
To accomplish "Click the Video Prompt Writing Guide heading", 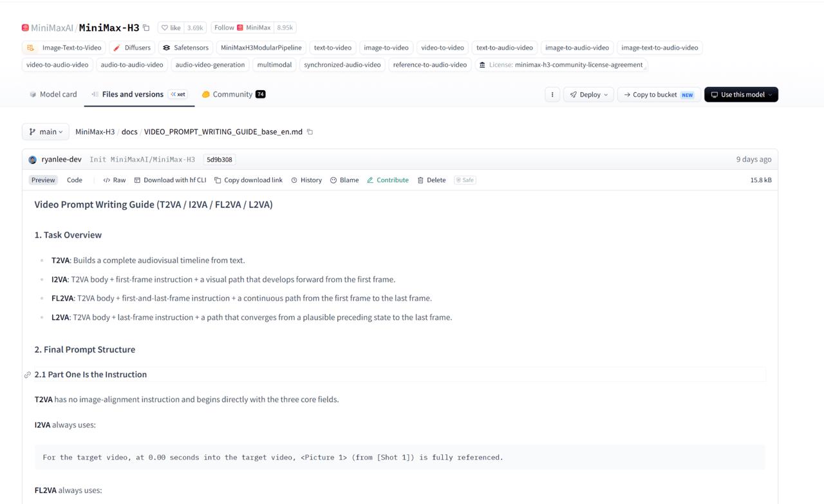I will point(153,205).
